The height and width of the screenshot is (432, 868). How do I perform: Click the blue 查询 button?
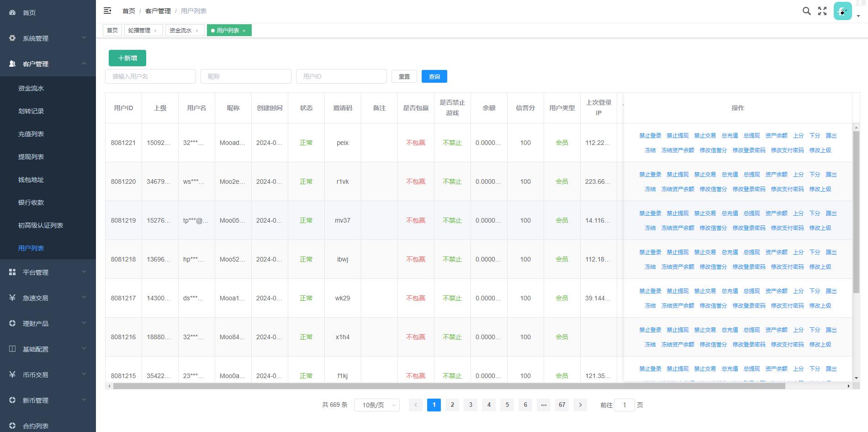(x=434, y=76)
